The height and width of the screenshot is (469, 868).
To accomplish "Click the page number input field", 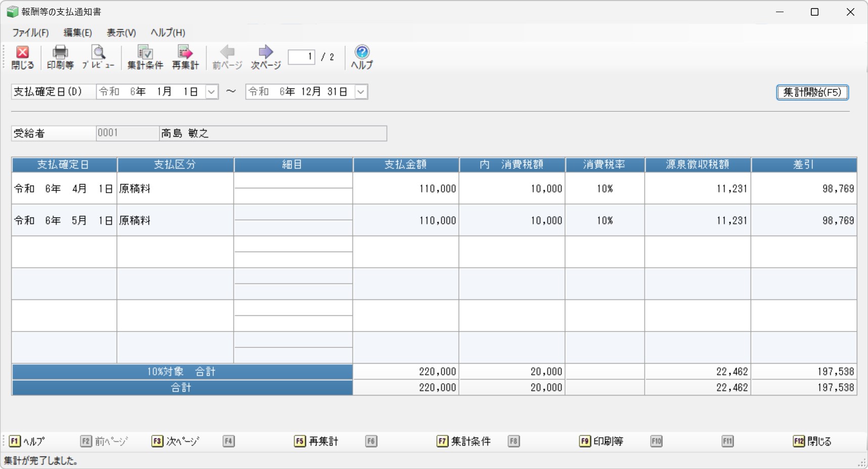I will click(301, 57).
